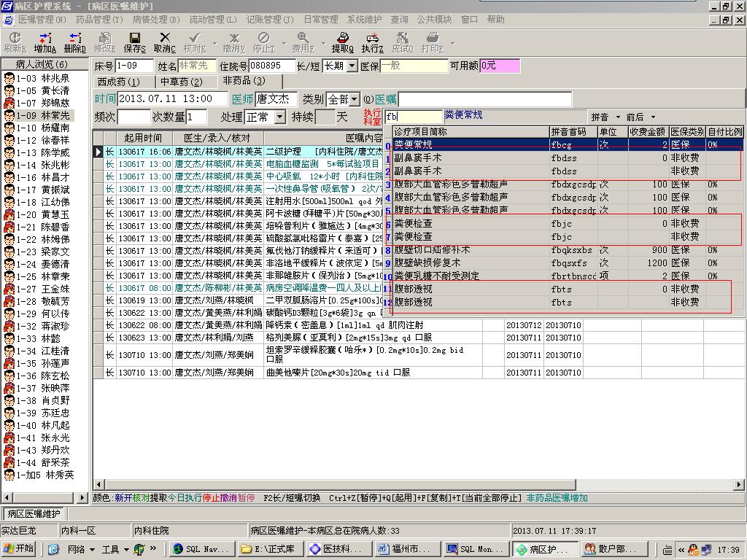Open SQL Mon taskbar window
The image size is (747, 560).
tap(476, 549)
